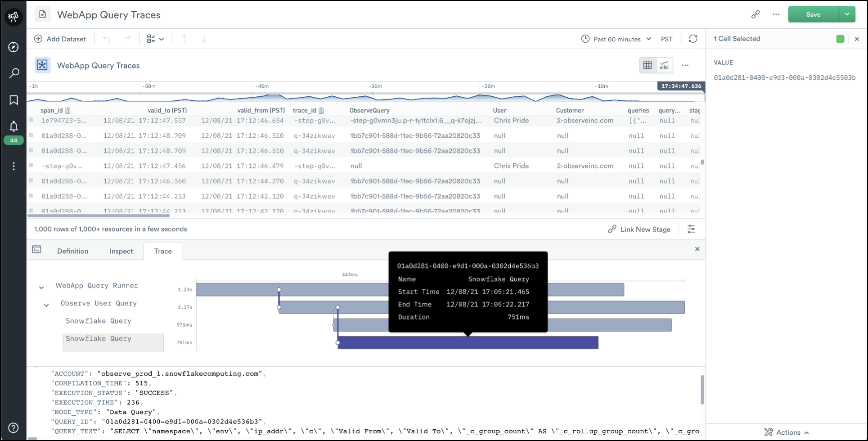The height and width of the screenshot is (441, 868).
Task: Click the undo arrow
Action: point(107,39)
